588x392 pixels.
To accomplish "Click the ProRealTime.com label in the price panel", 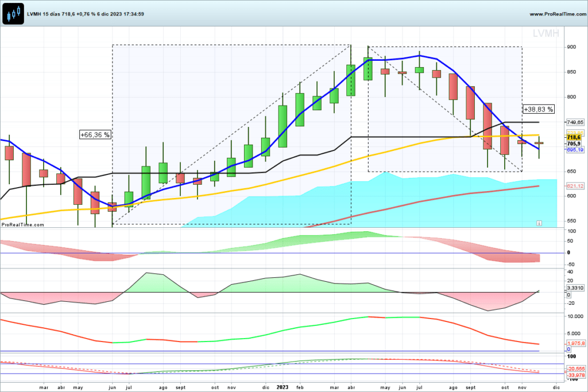I will pos(22,225).
